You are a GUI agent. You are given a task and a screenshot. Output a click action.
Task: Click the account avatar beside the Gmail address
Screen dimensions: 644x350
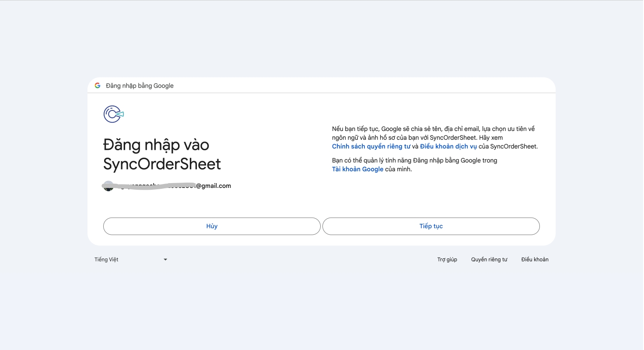(108, 186)
